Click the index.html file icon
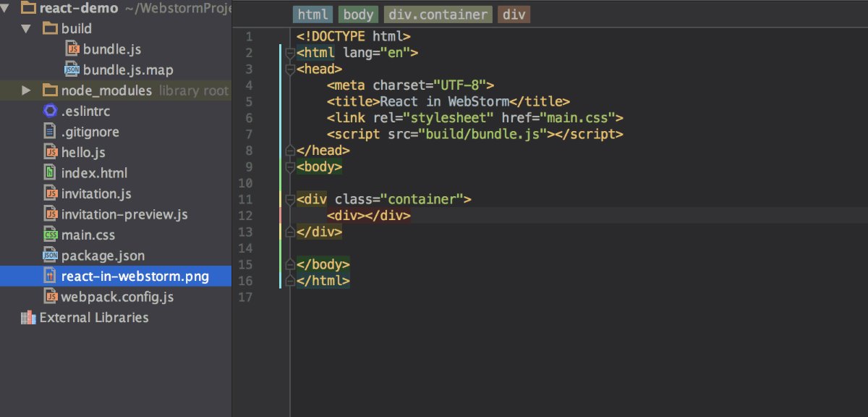The width and height of the screenshot is (868, 417). click(x=50, y=173)
